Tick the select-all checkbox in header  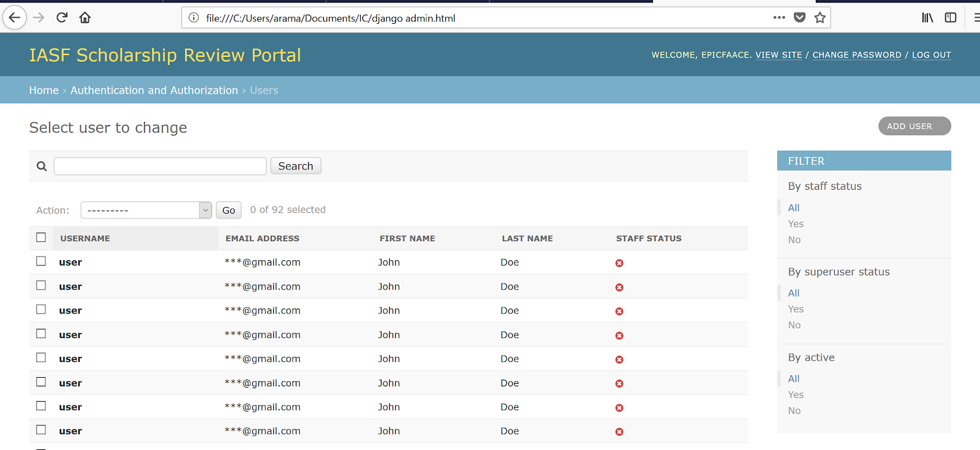click(41, 238)
